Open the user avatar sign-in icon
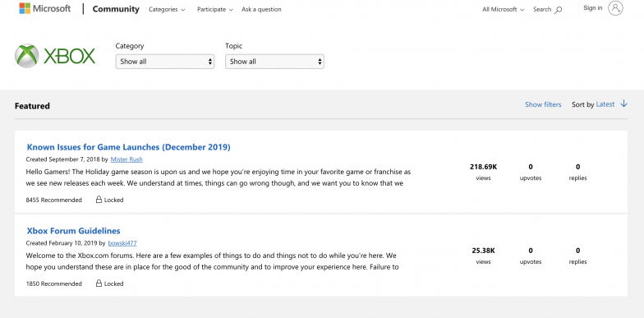 (615, 8)
